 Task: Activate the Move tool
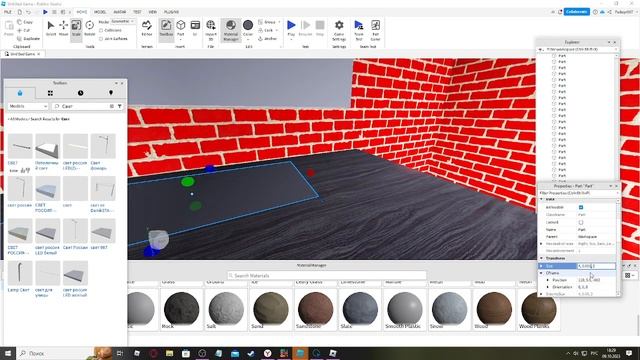click(63, 29)
